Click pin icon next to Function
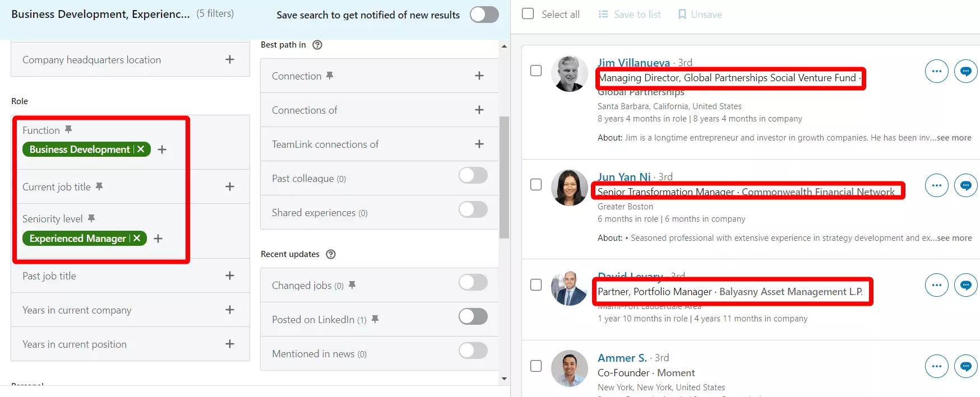 coord(68,129)
